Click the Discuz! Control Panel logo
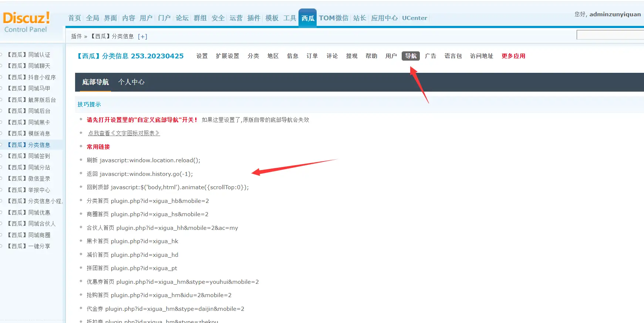644x323 pixels. (x=26, y=22)
